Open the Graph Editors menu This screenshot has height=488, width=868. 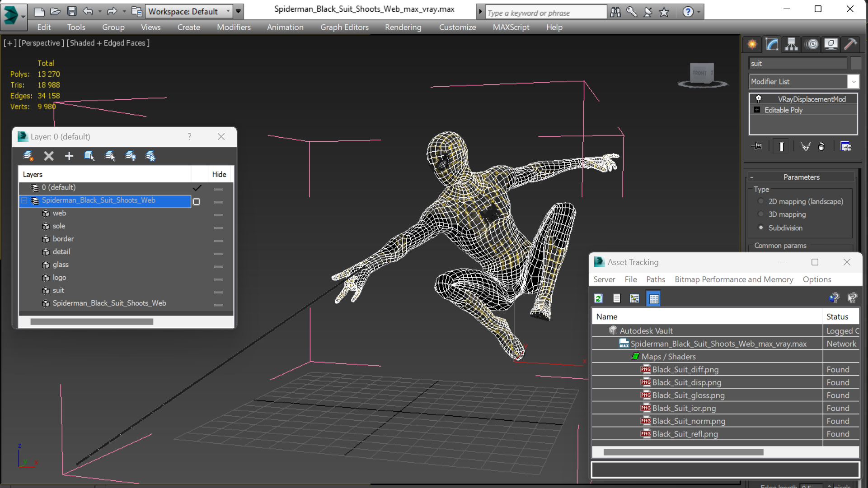(344, 27)
